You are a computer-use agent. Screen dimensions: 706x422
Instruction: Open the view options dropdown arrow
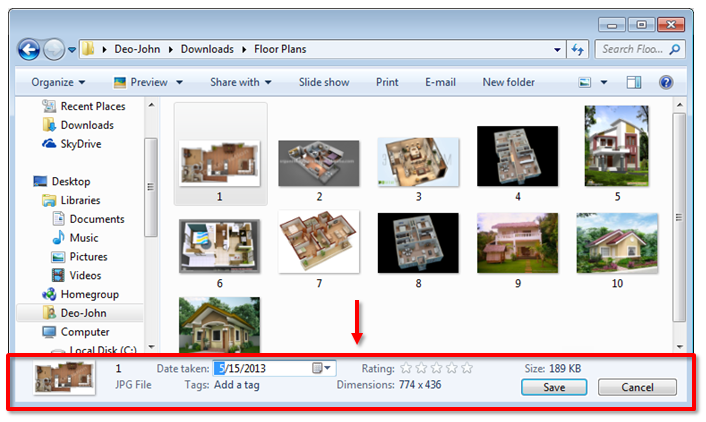pos(604,82)
